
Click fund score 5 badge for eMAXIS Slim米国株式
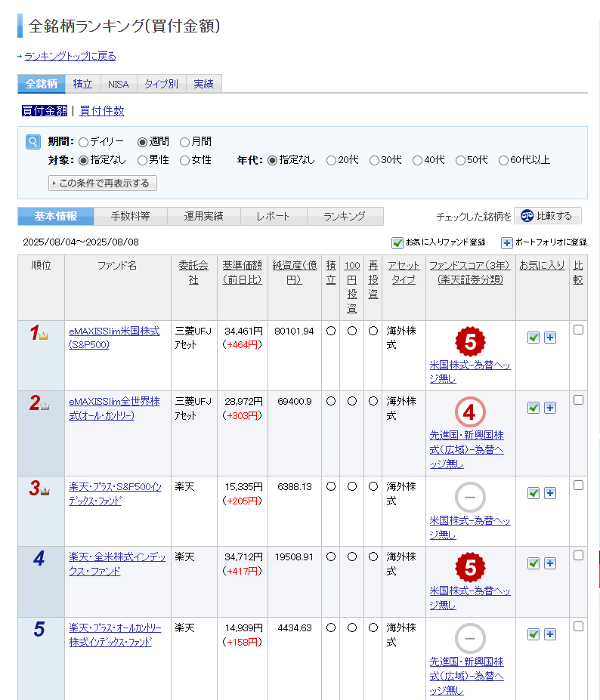[x=470, y=342]
